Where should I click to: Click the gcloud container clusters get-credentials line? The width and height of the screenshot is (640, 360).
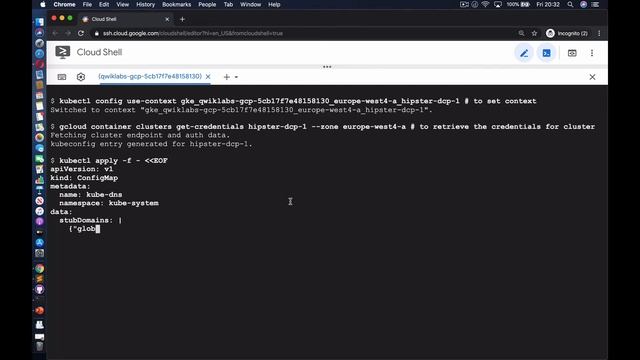point(322,127)
